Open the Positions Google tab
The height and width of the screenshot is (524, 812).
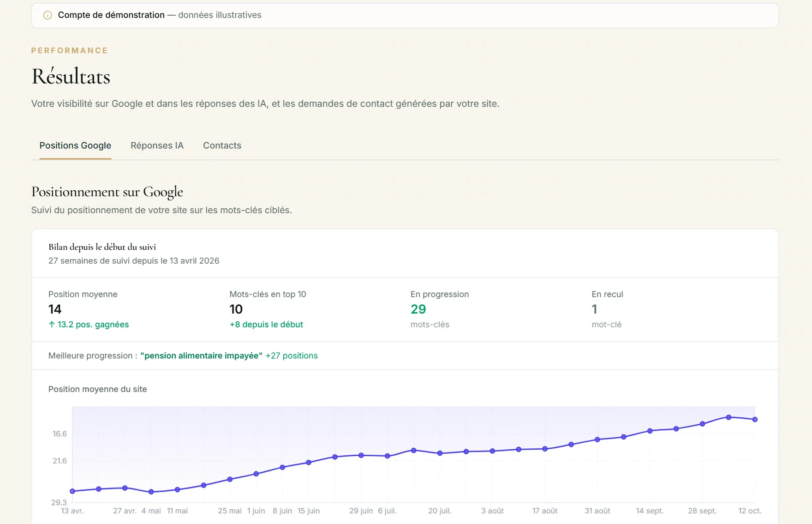coord(75,145)
